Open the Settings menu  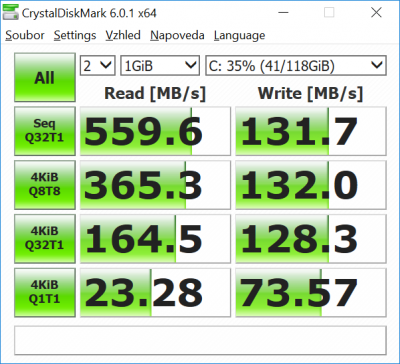click(75, 35)
